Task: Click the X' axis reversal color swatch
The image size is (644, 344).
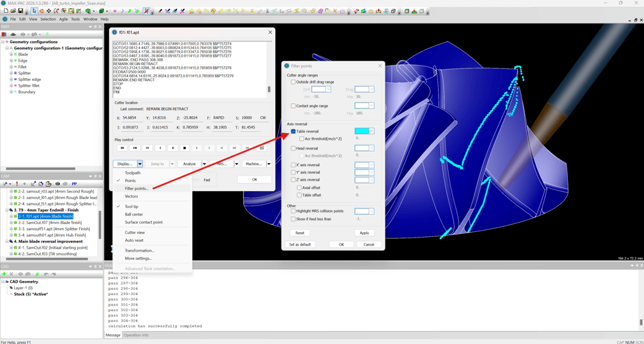Action: coord(362,165)
